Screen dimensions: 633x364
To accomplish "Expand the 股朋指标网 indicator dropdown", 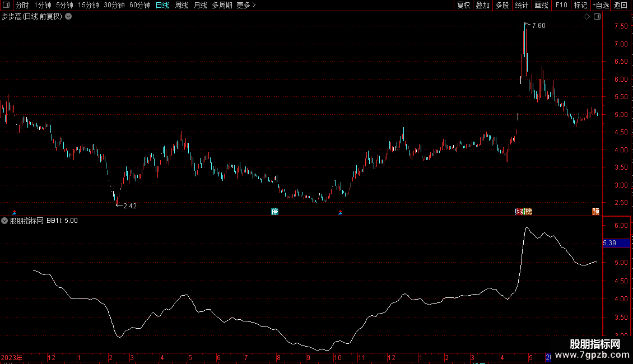I will 4,221.
